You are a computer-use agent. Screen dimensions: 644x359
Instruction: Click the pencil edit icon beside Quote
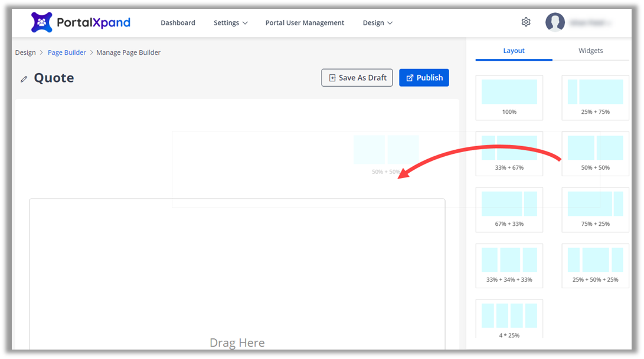coord(24,78)
